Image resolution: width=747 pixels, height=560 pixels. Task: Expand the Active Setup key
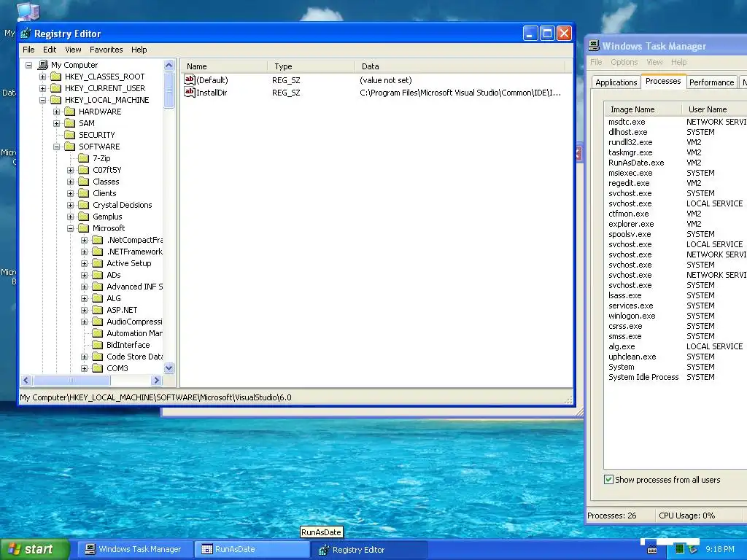pos(84,263)
